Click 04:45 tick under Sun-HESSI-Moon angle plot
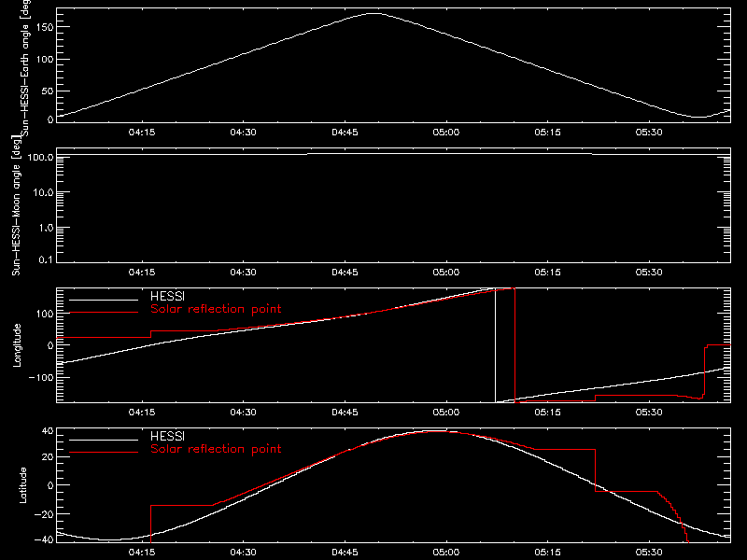This screenshot has width=747, height=560. pyautogui.click(x=345, y=273)
